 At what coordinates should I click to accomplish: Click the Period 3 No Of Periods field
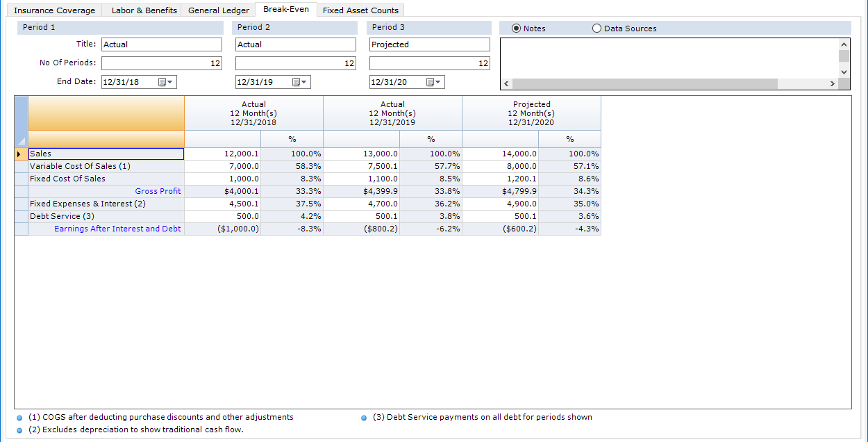429,63
